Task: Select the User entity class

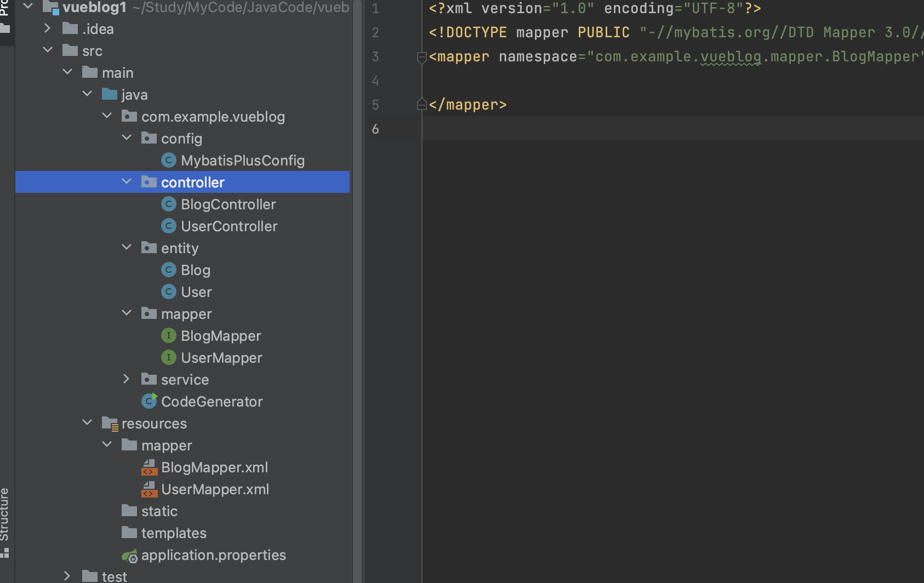Action: point(196,292)
